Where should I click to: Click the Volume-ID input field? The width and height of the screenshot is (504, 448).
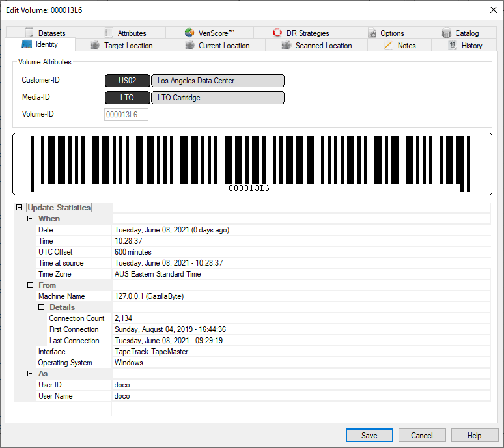tap(126, 115)
